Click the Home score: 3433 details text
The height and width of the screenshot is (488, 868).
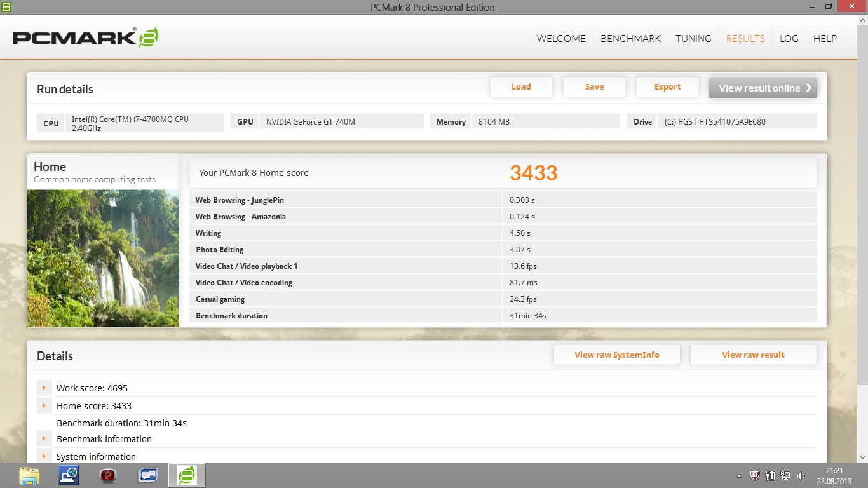coord(94,406)
